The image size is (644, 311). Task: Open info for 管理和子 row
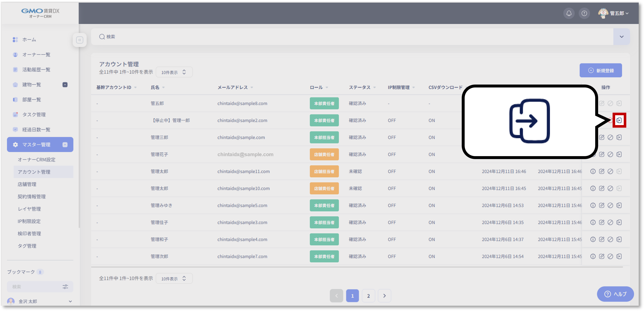593,239
